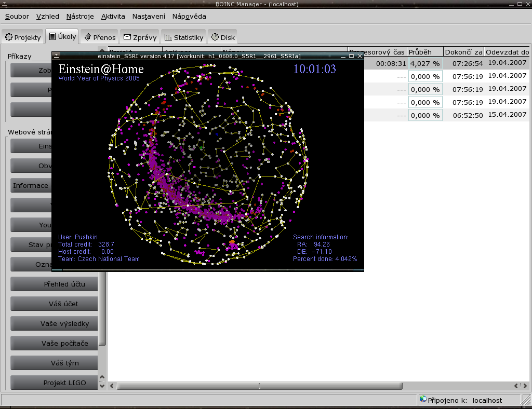Click the Vaše výsledky button
Viewport: 532px width, 409px height.
54,323
